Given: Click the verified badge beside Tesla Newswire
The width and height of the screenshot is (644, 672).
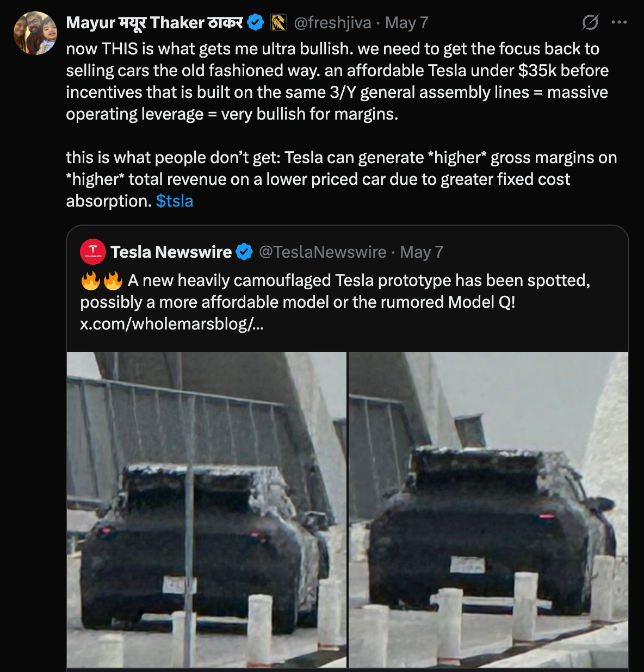Looking at the screenshot, I should (x=245, y=252).
